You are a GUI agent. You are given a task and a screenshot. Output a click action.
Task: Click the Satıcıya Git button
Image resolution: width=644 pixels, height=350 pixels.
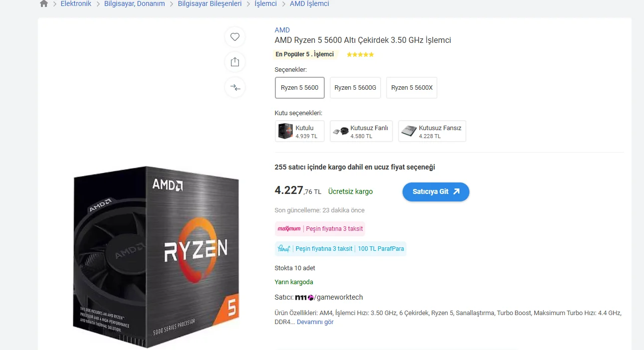click(436, 192)
